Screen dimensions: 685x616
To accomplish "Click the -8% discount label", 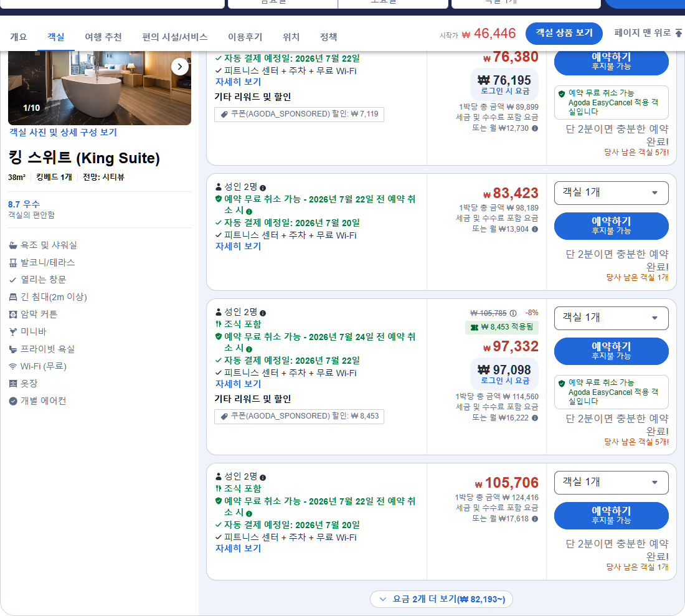I will coord(532,313).
